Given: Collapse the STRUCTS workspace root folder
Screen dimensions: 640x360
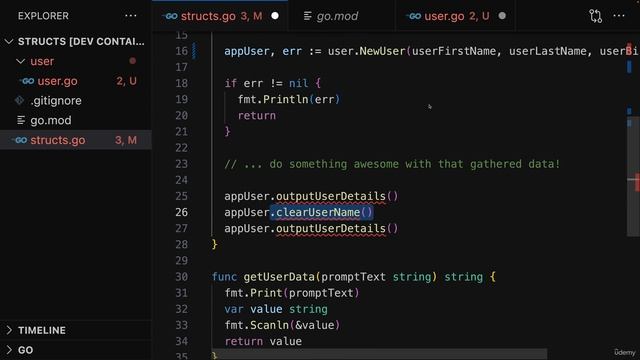Looking at the screenshot, I should (x=9, y=41).
